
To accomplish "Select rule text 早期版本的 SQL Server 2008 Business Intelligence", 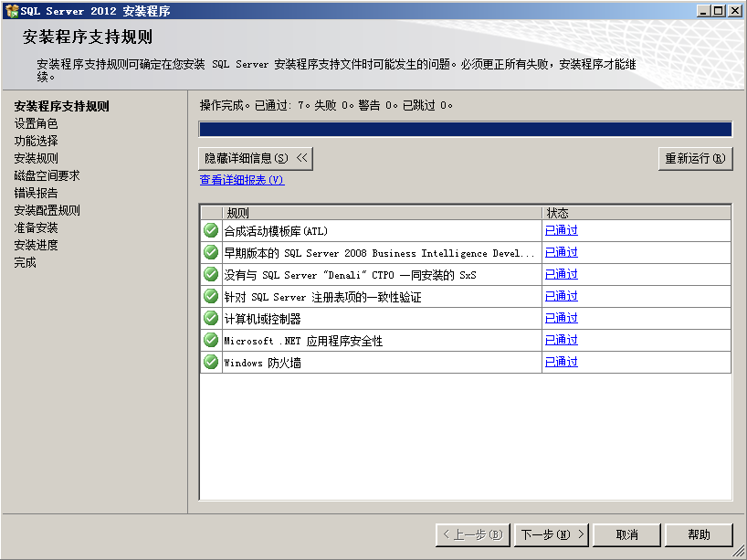I will (x=379, y=253).
